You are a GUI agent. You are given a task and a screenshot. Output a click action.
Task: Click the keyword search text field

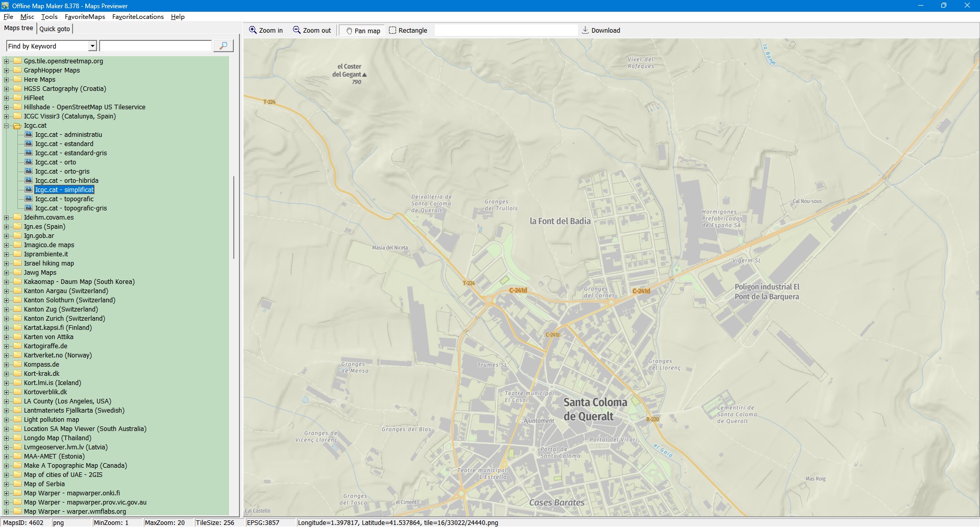click(x=156, y=46)
